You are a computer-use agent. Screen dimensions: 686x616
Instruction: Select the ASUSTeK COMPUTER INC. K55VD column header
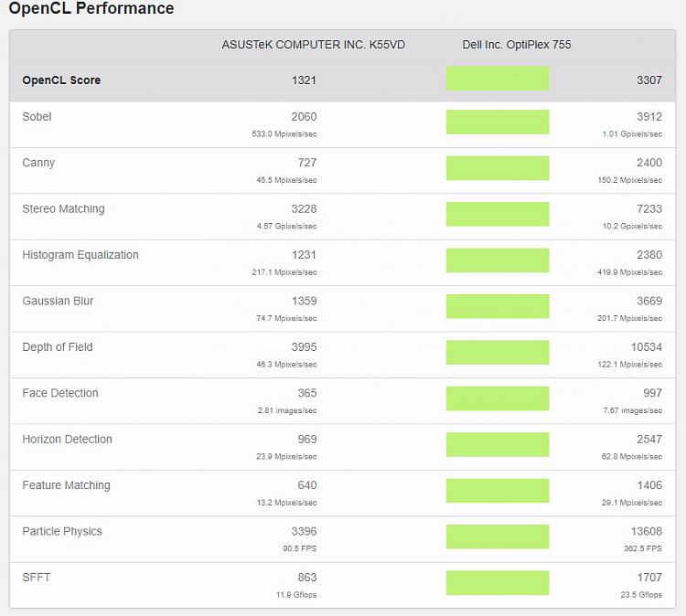(313, 45)
